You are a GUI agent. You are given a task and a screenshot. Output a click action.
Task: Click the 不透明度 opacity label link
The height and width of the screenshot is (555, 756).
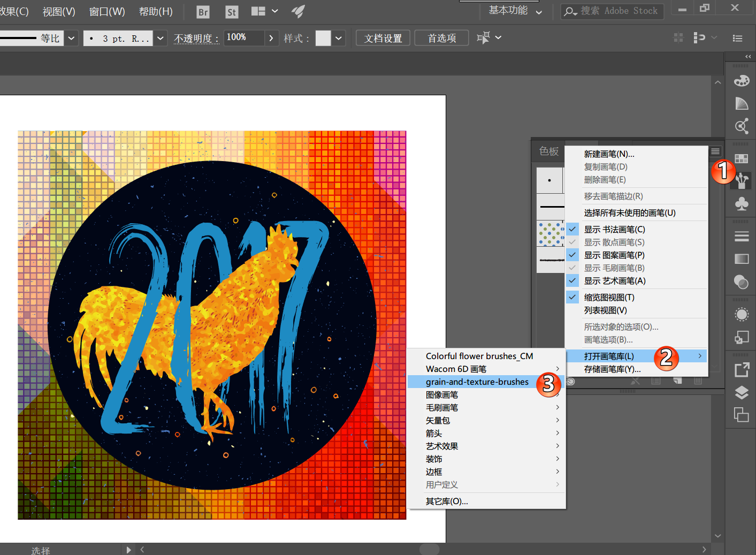(196, 39)
